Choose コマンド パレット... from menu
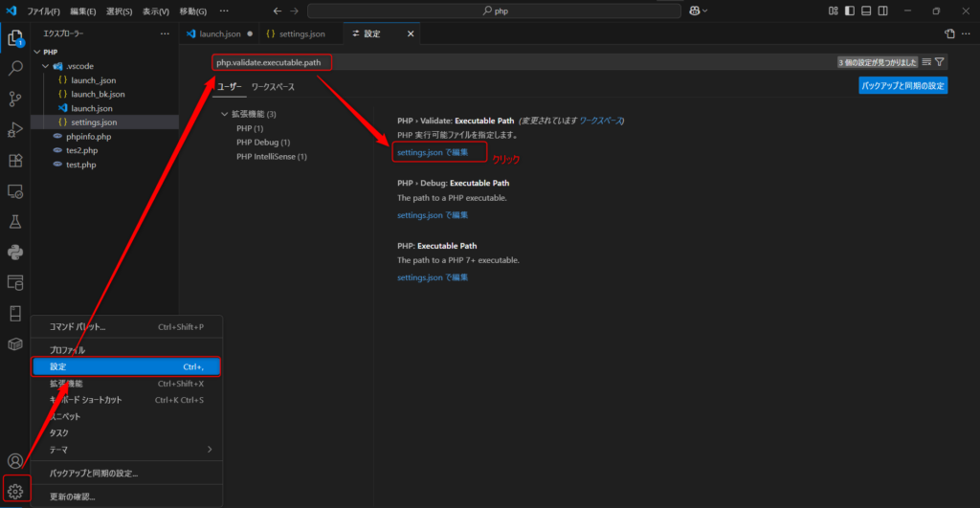980x508 pixels. click(x=127, y=327)
